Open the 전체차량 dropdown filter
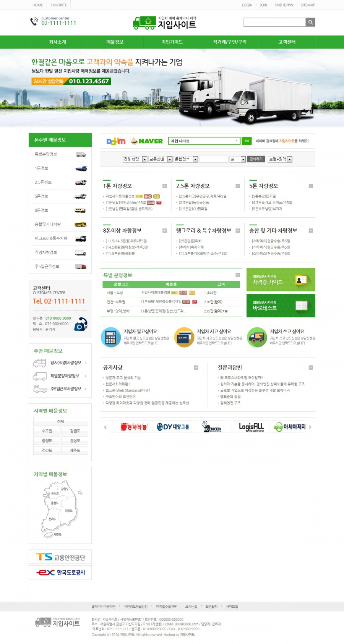This screenshot has height=644, width=344. (x=135, y=159)
